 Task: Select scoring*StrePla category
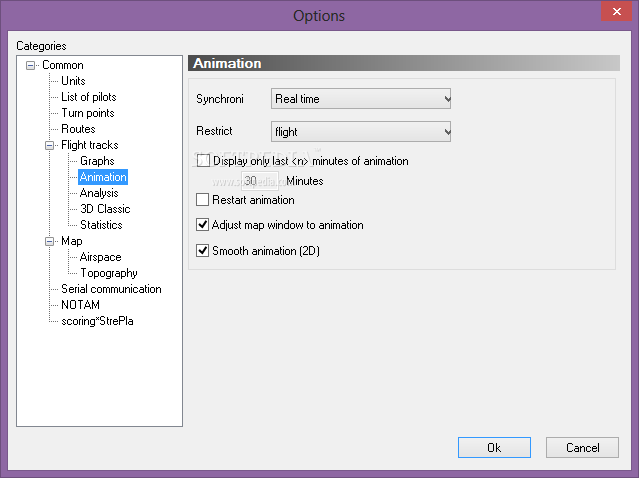97,321
